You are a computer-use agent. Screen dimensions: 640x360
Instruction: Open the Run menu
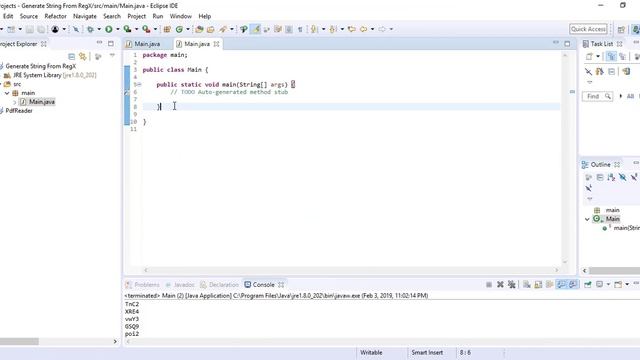158,16
